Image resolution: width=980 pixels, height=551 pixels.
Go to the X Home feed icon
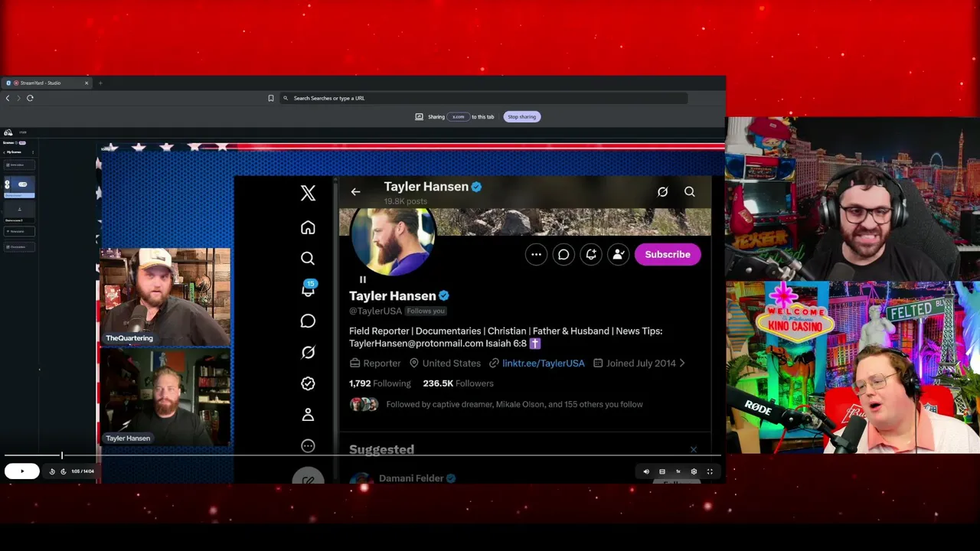308,227
